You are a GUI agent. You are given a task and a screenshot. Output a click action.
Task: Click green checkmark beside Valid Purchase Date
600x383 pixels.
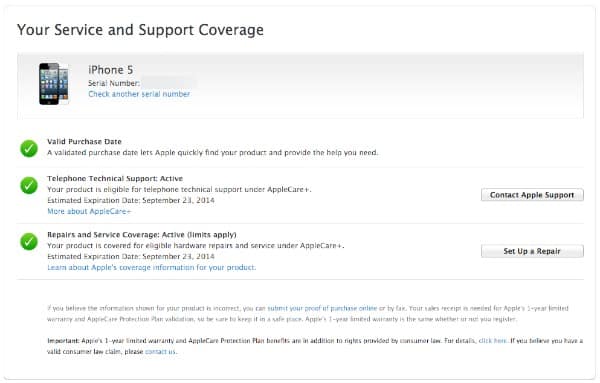point(29,148)
